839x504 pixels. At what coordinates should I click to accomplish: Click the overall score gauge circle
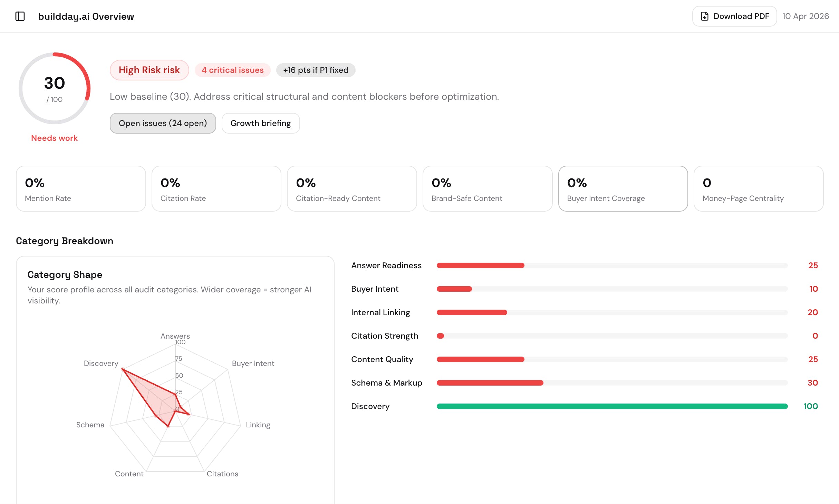coord(55,88)
